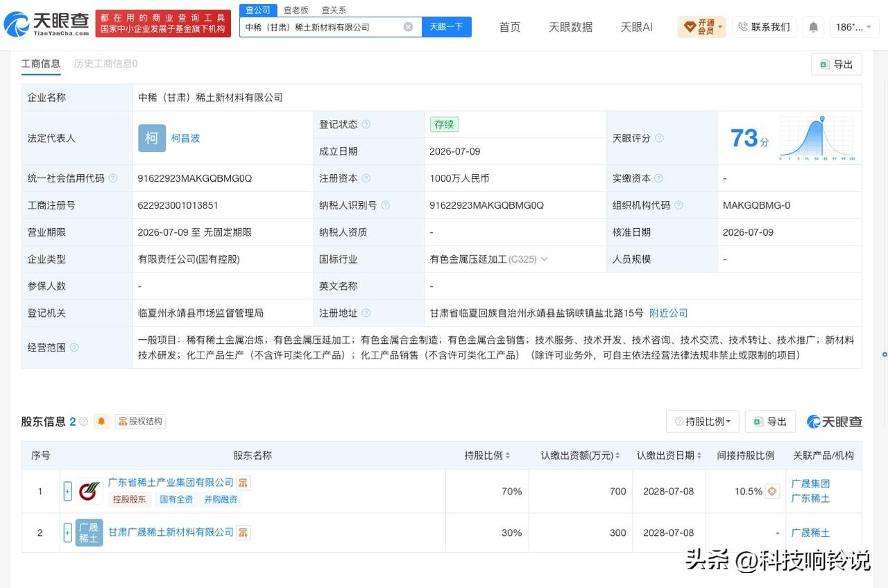Open 天眼数据 navigation item
This screenshot has height=588, width=888.
click(570, 27)
